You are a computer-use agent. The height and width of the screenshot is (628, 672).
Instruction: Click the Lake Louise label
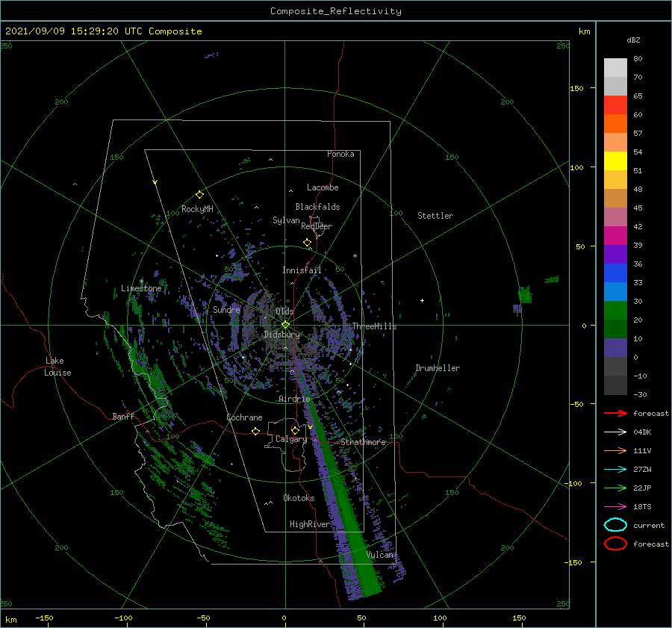click(x=57, y=367)
